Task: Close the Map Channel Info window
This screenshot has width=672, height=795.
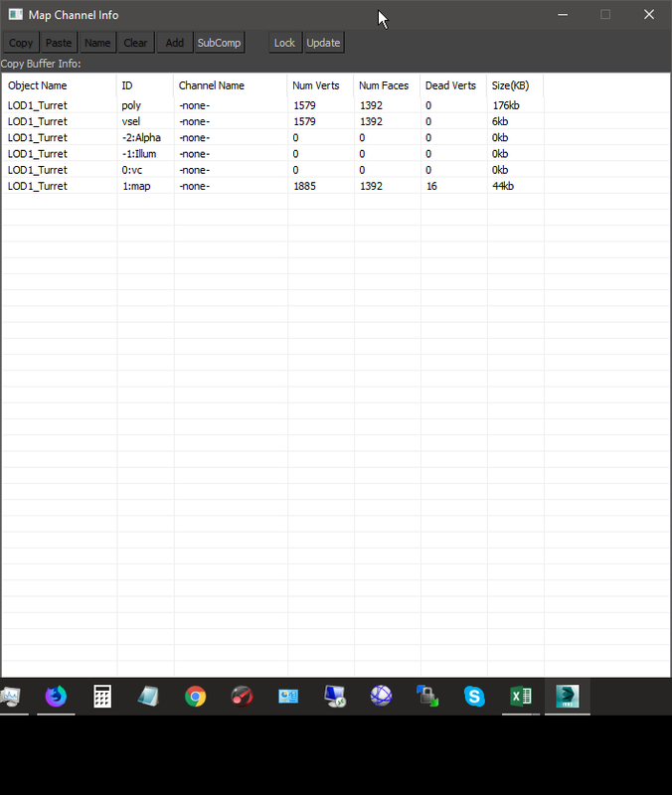Action: (x=649, y=14)
